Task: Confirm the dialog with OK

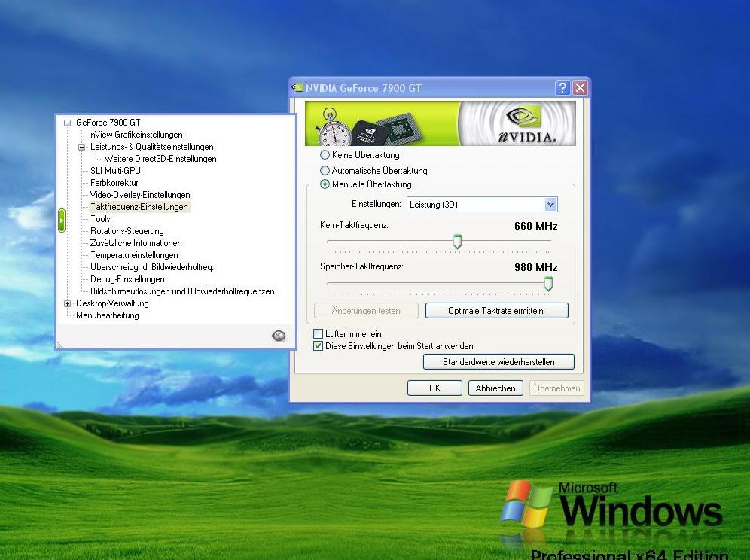Action: pos(434,388)
